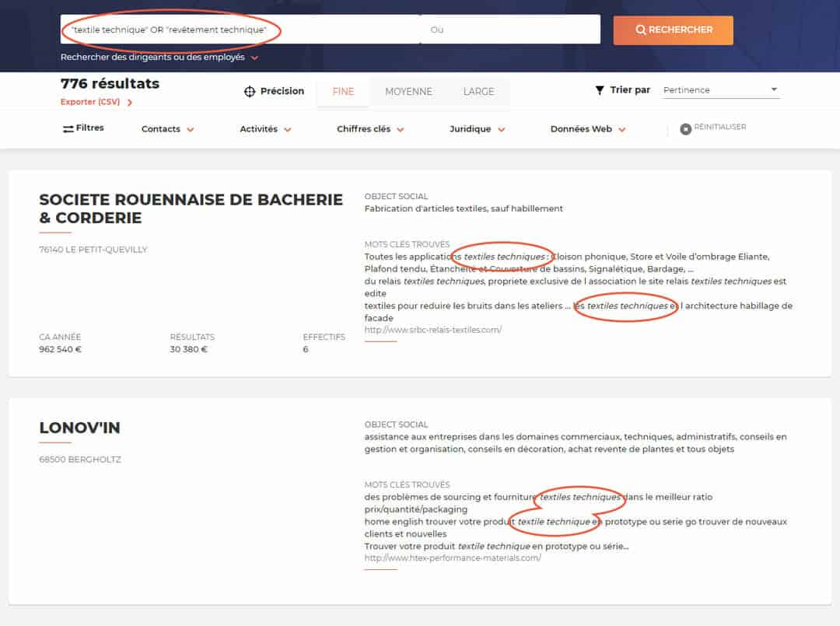The width and height of the screenshot is (840, 626).
Task: Open the Activités filter dropdown
Action: (x=266, y=129)
